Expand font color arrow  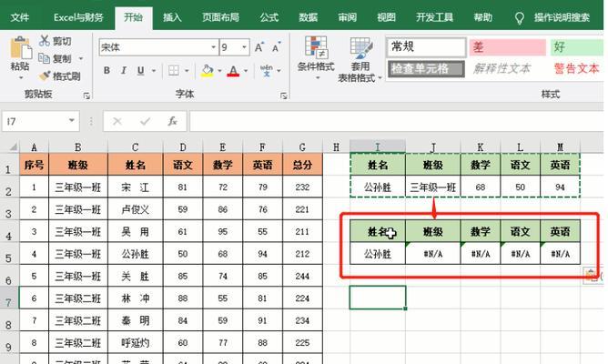tap(246, 71)
